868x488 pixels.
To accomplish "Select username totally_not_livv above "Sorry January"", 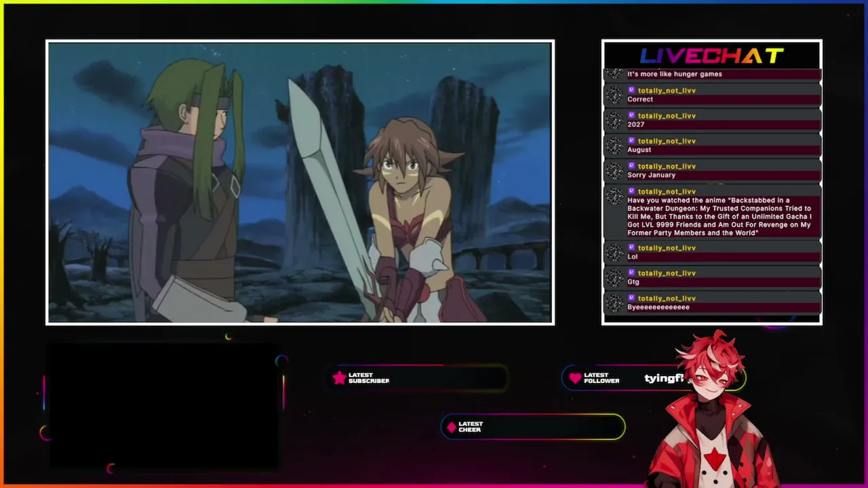I will pyautogui.click(x=667, y=166).
